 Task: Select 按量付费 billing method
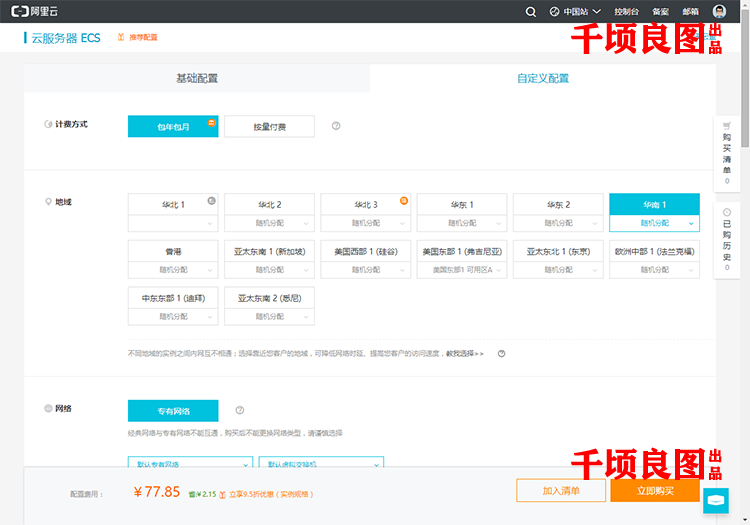pyautogui.click(x=269, y=126)
